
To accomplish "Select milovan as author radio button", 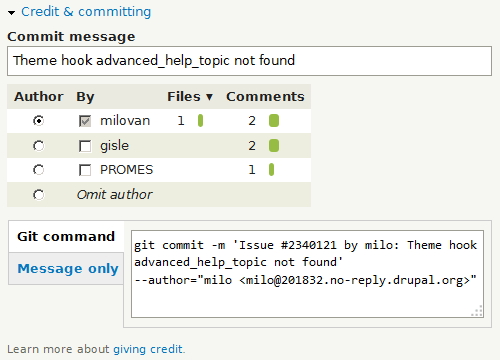I will click(39, 120).
